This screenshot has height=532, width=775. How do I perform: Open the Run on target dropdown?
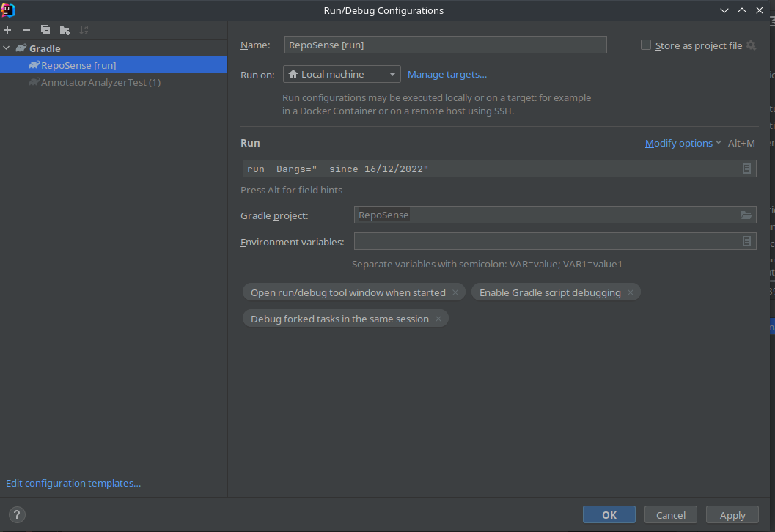(x=393, y=73)
